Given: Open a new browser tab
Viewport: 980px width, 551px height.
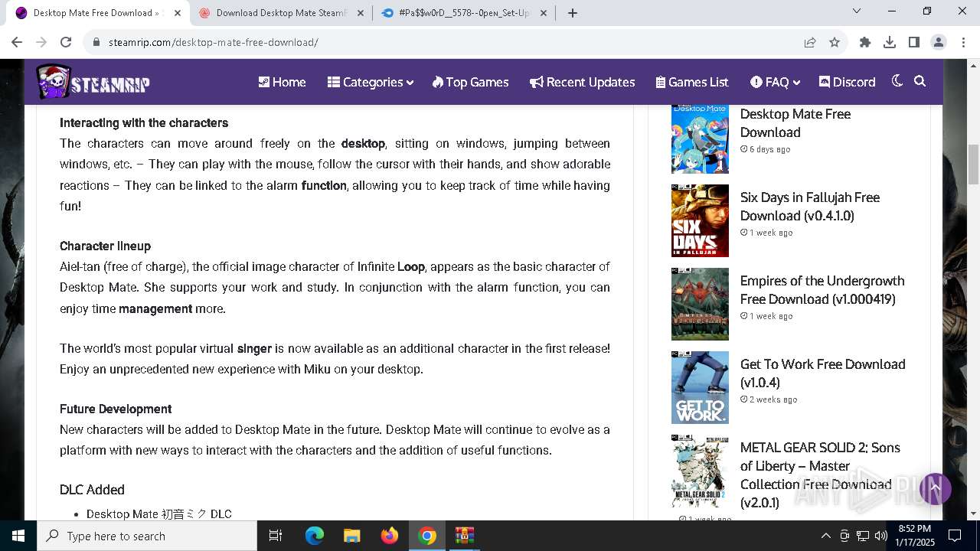Looking at the screenshot, I should coord(573,13).
